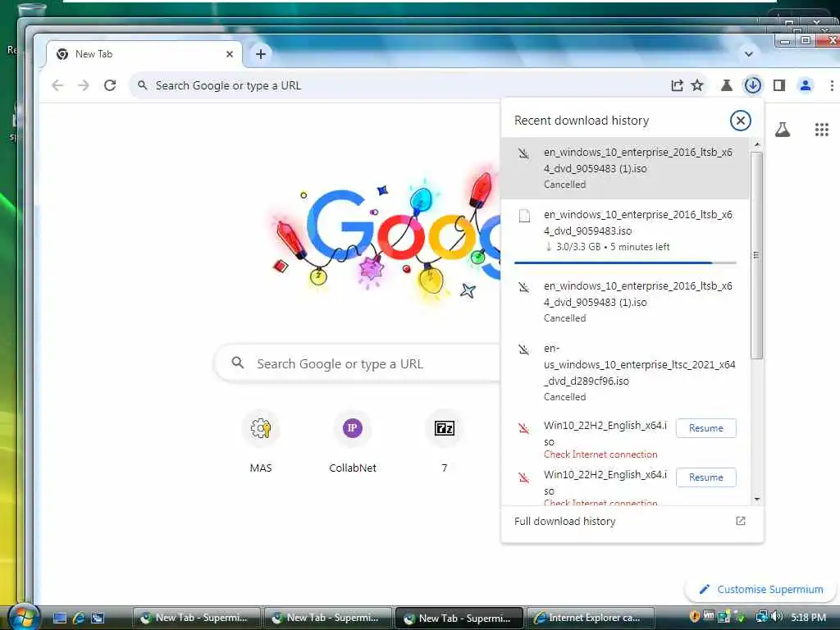840x630 pixels.
Task: Click the taskbar clock showing 5:18 PM
Action: tap(808, 617)
